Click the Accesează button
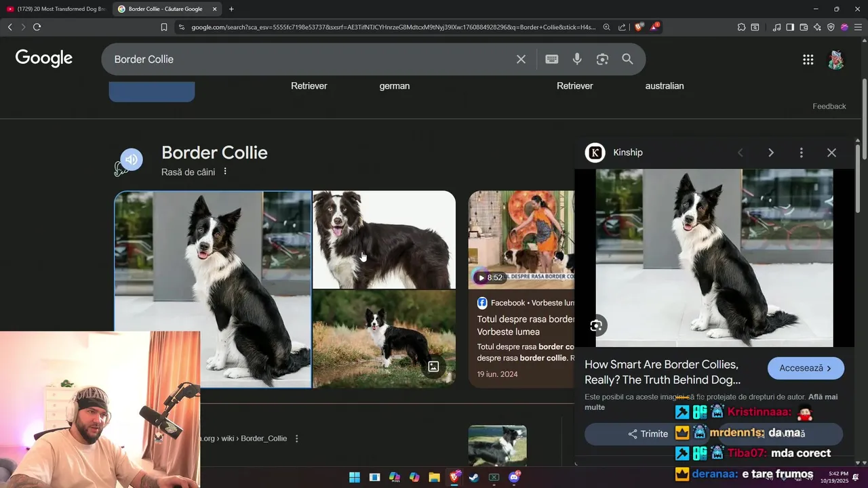 (806, 368)
